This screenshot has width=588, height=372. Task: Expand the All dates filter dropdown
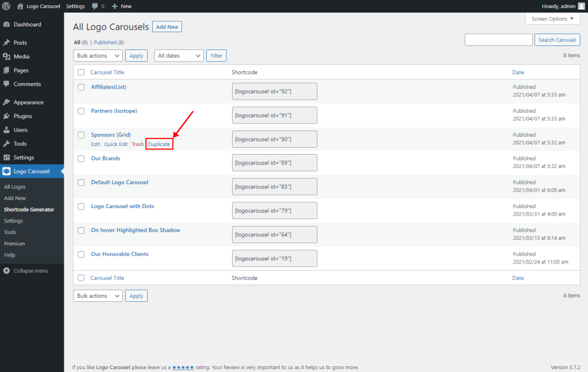[x=178, y=55]
